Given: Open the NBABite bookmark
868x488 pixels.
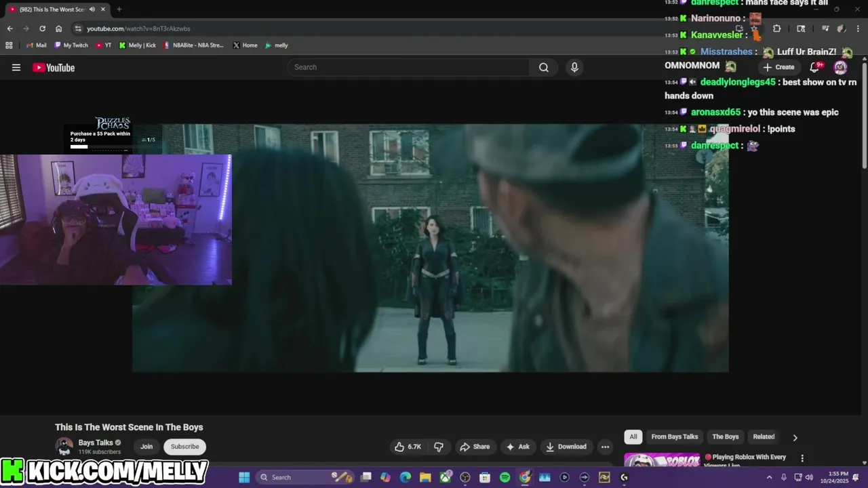Looking at the screenshot, I should 194,45.
